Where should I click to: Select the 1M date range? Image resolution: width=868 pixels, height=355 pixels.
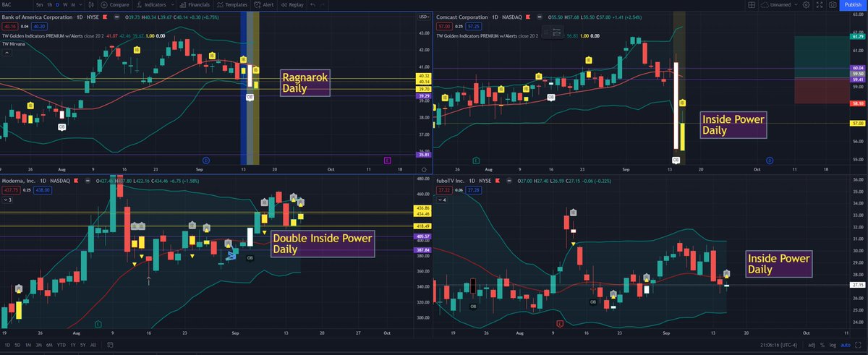[x=28, y=345]
